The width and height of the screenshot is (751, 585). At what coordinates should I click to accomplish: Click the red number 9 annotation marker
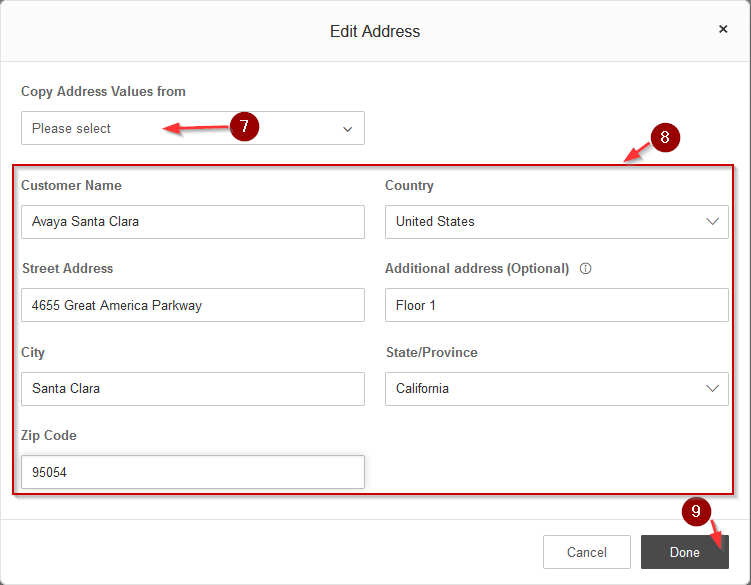696,511
